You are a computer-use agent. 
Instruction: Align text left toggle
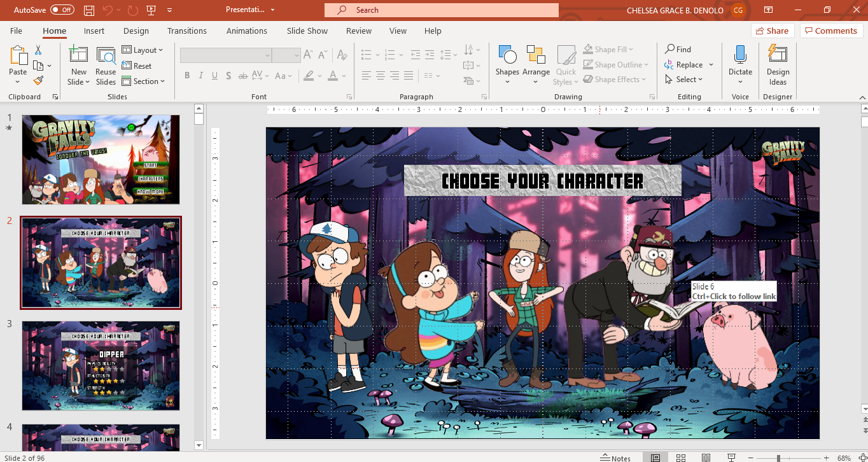point(366,76)
